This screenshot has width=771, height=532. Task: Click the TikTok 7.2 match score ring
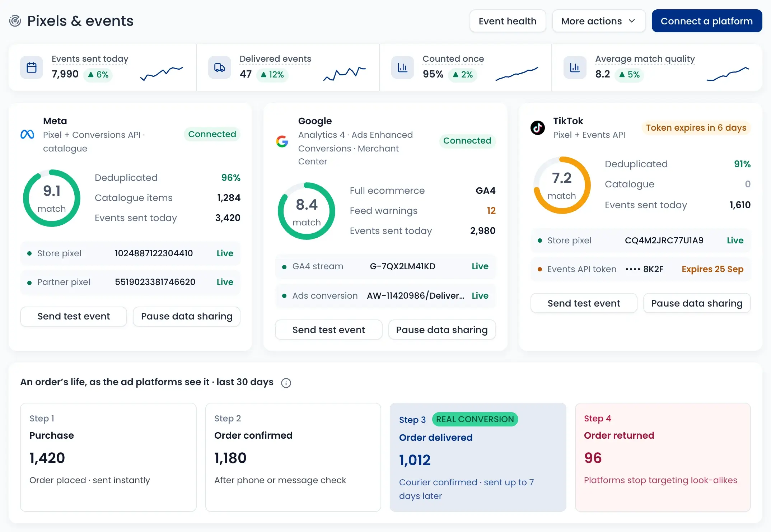coord(562,185)
